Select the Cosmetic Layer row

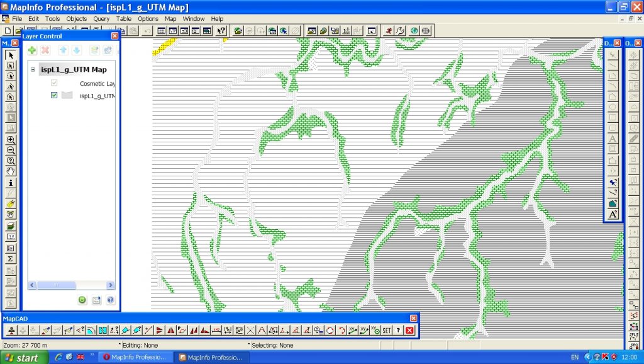pos(97,84)
